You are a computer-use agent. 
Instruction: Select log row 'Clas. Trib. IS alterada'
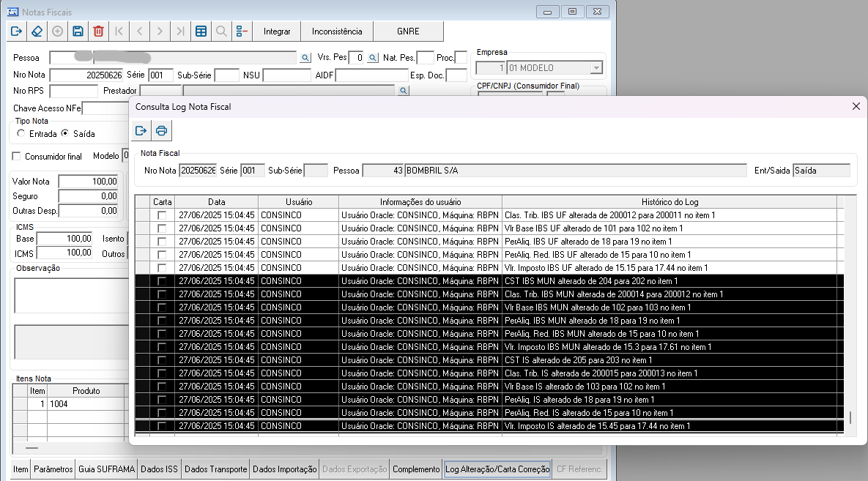click(x=489, y=373)
